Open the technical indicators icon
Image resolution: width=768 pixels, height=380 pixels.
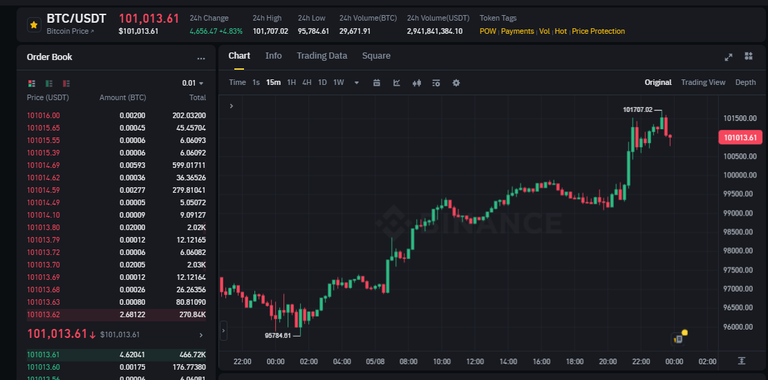397,83
